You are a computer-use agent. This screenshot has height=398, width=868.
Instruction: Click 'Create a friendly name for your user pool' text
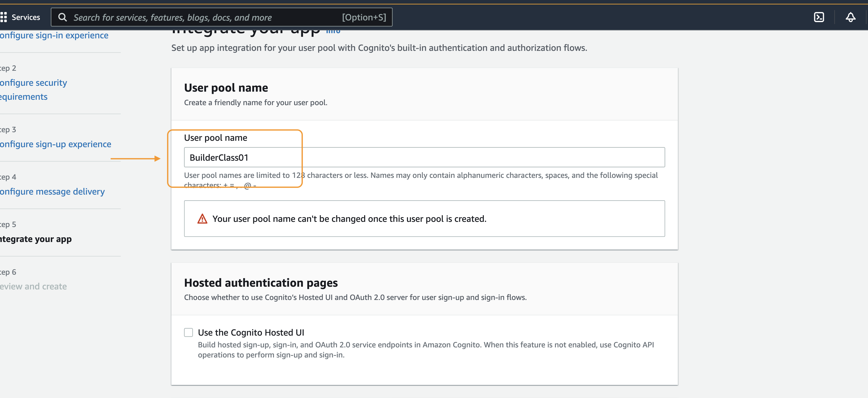pyautogui.click(x=255, y=102)
